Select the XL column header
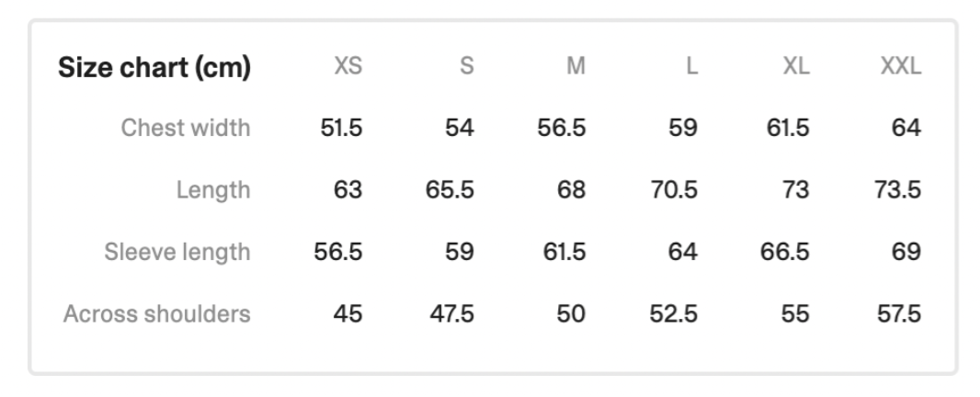 (x=796, y=67)
